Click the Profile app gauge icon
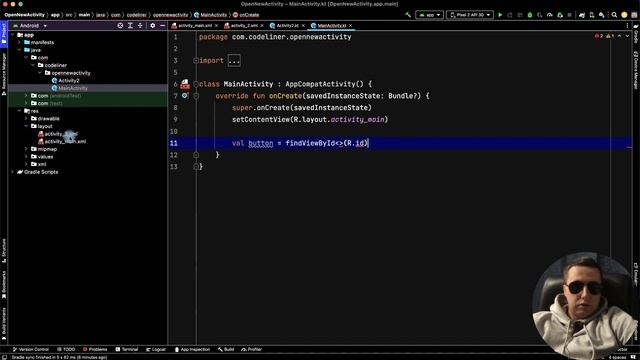The width and height of the screenshot is (640, 360). click(x=550, y=15)
